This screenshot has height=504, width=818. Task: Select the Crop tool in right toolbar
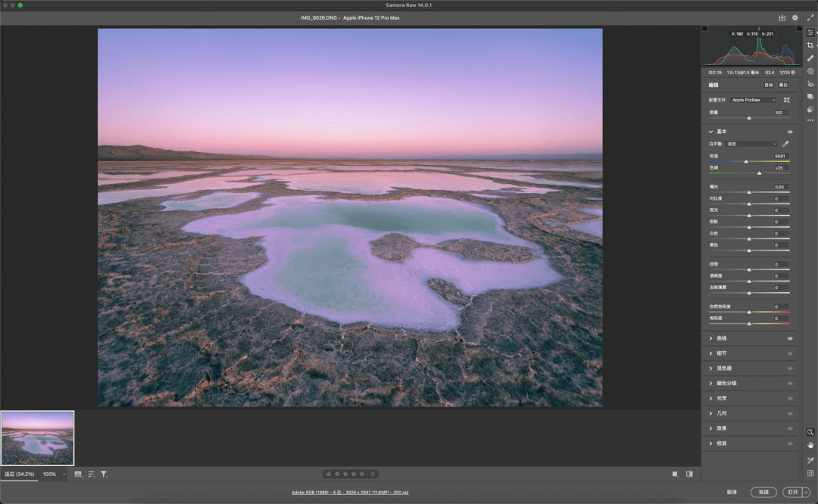(x=810, y=45)
